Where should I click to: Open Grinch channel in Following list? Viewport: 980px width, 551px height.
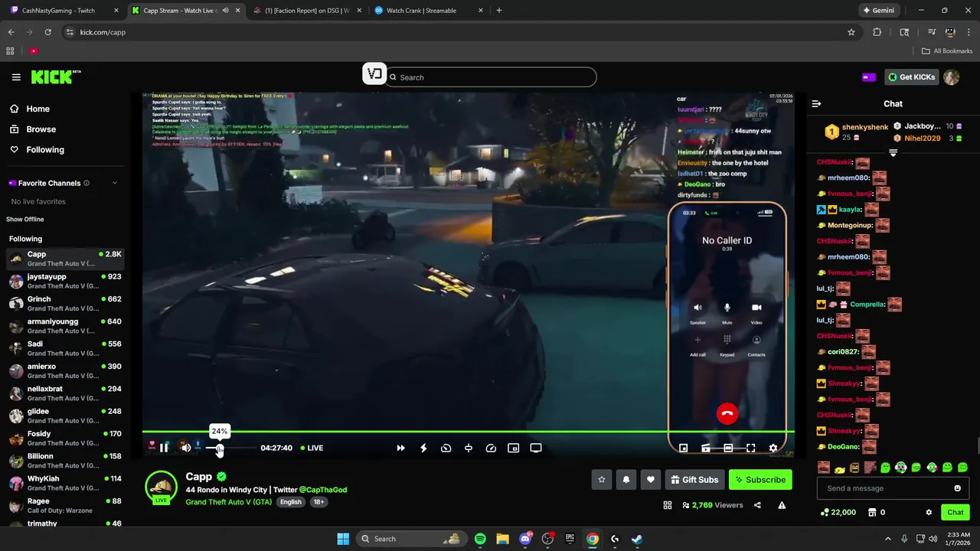click(x=64, y=304)
